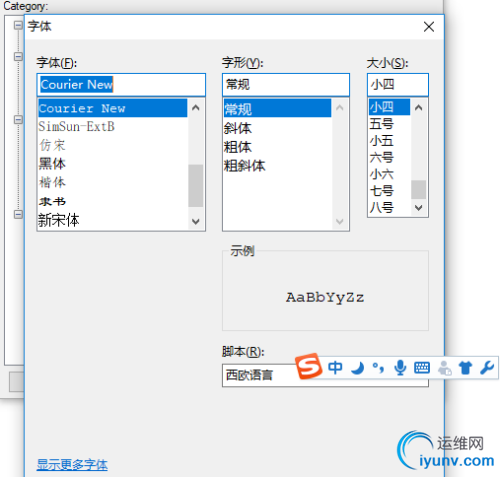Image resolution: width=500 pixels, height=477 pixels.
Task: Open the soft keyboard icon
Action: pyautogui.click(x=422, y=368)
